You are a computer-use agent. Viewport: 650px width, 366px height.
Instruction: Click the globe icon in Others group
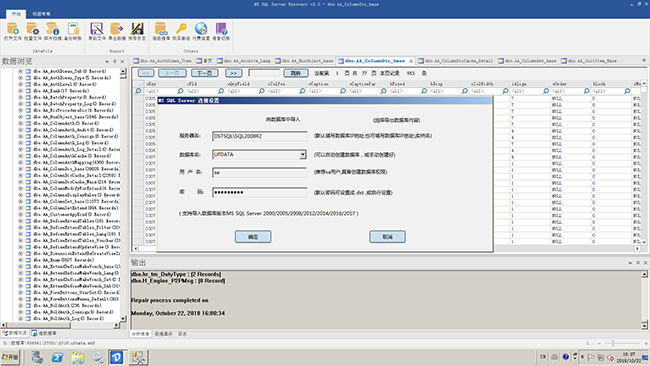(x=201, y=29)
